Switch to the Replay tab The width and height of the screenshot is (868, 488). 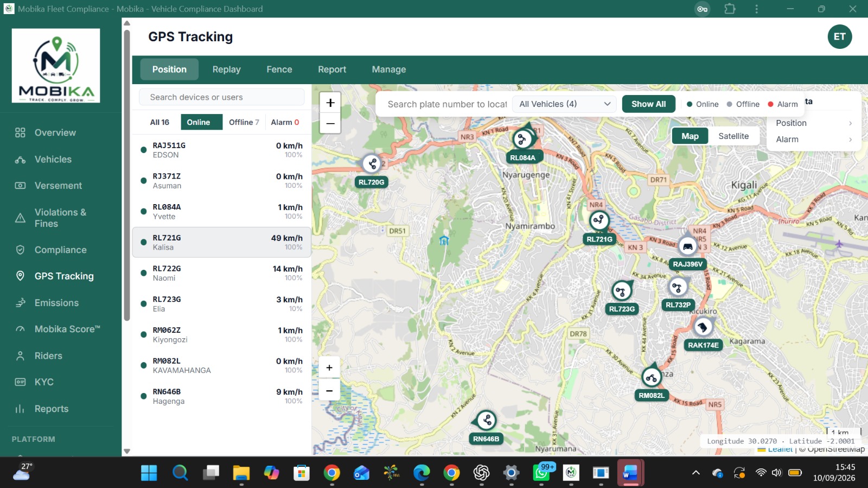(x=226, y=69)
